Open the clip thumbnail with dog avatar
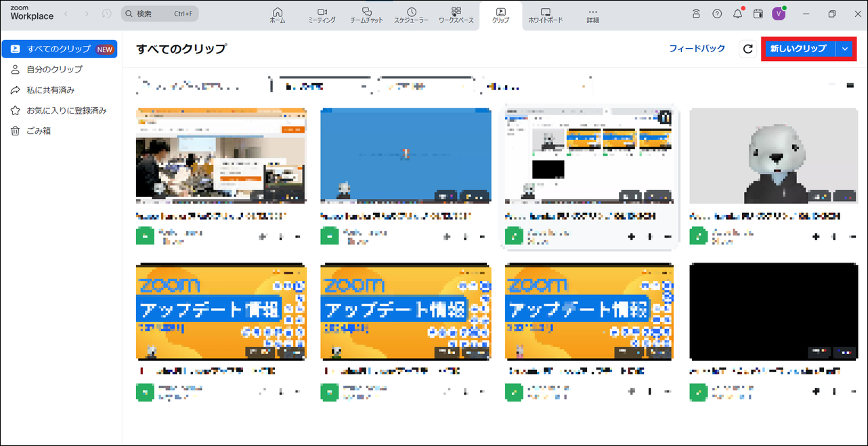Viewport: 868px width, 446px height. click(x=775, y=156)
